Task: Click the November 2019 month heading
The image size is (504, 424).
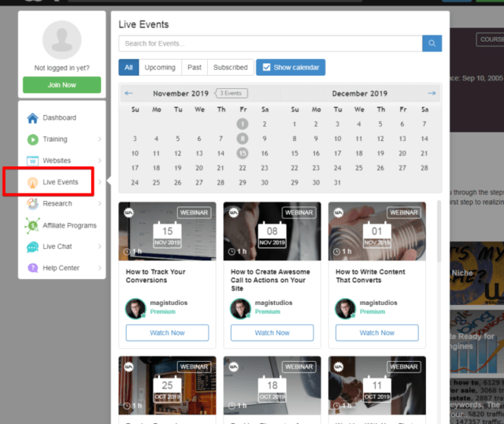Action: point(180,93)
